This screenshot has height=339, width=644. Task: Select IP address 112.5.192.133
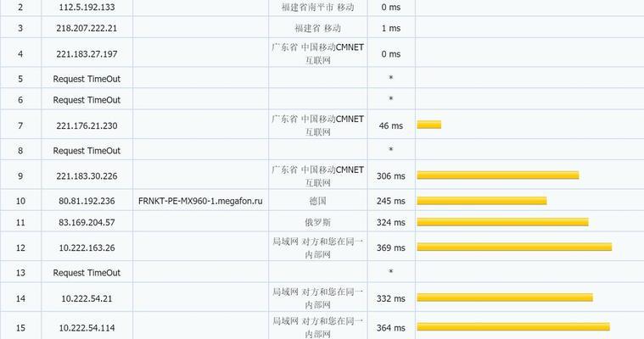(87, 8)
